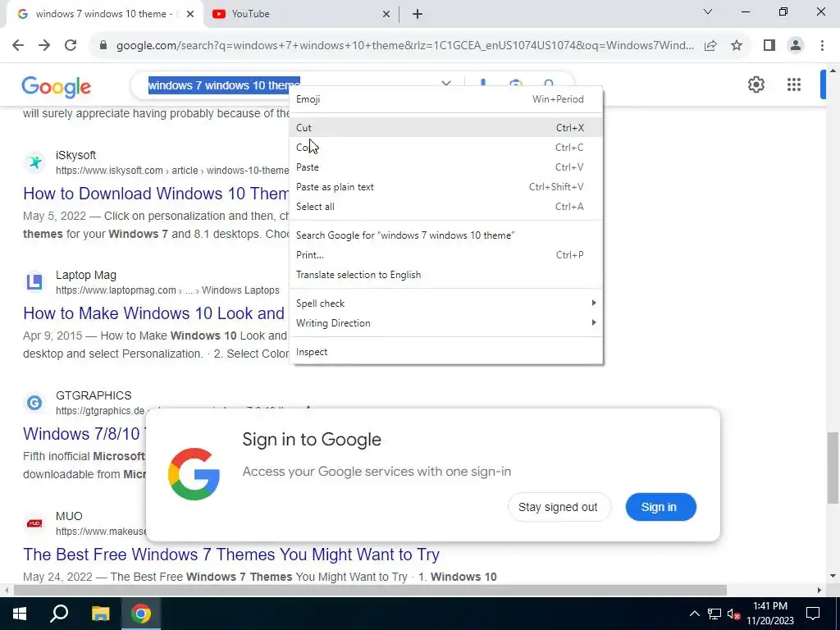
Task: Click the Google logo
Action: coord(57,86)
